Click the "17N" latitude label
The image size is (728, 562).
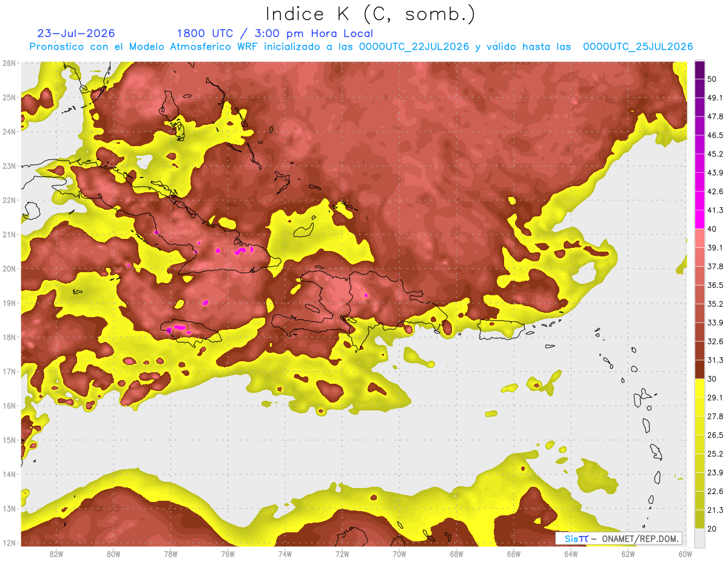tap(9, 371)
